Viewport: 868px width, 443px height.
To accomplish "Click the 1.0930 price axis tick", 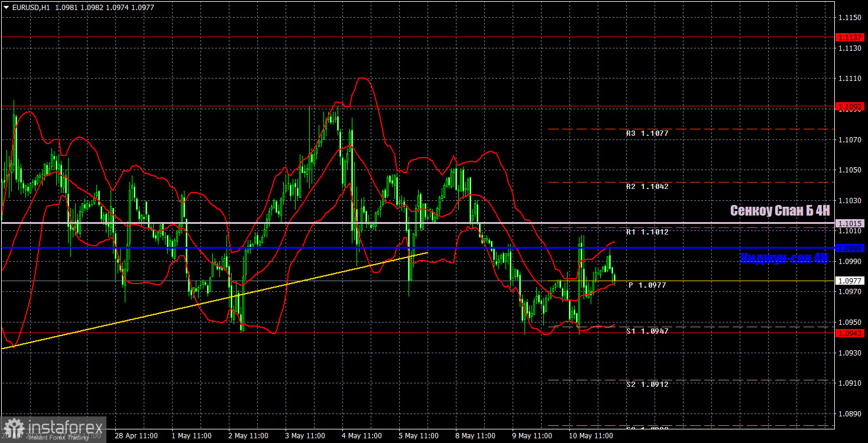I will (849, 353).
